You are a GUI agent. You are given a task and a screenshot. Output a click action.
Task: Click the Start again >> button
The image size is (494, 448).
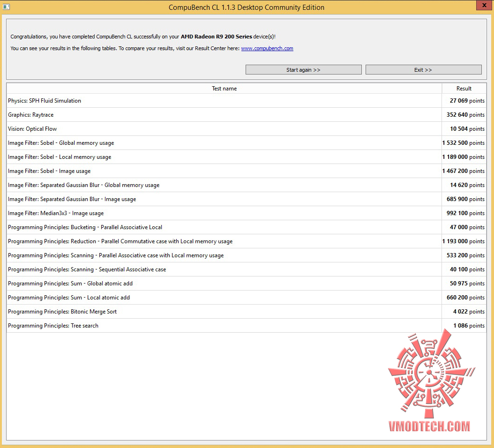(303, 70)
